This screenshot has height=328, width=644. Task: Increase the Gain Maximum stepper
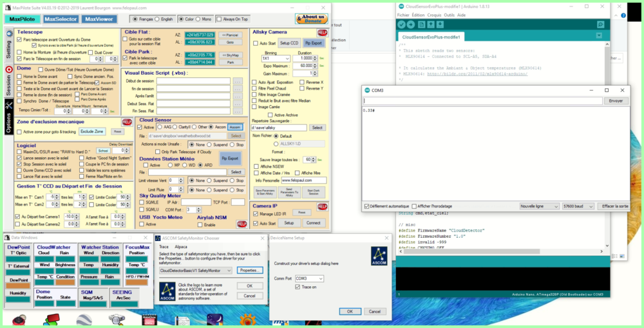click(316, 72)
